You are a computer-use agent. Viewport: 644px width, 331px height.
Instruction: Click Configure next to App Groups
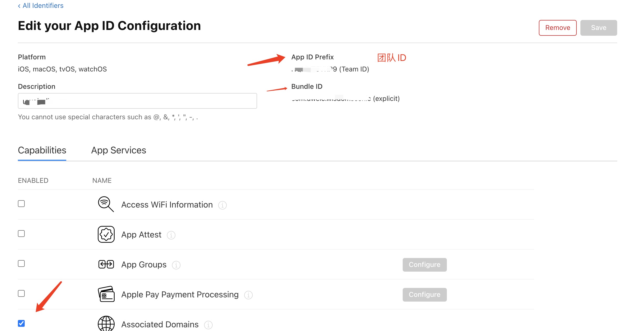[424, 265]
